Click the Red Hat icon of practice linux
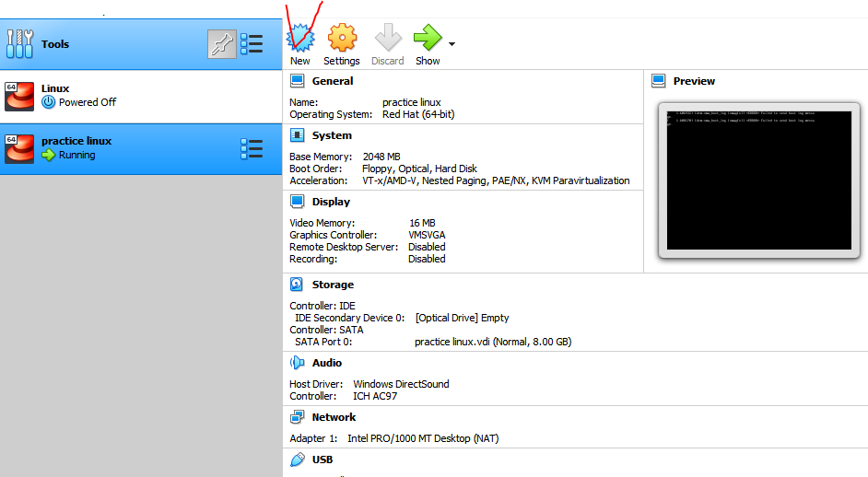This screenshot has height=477, width=868. tap(19, 149)
